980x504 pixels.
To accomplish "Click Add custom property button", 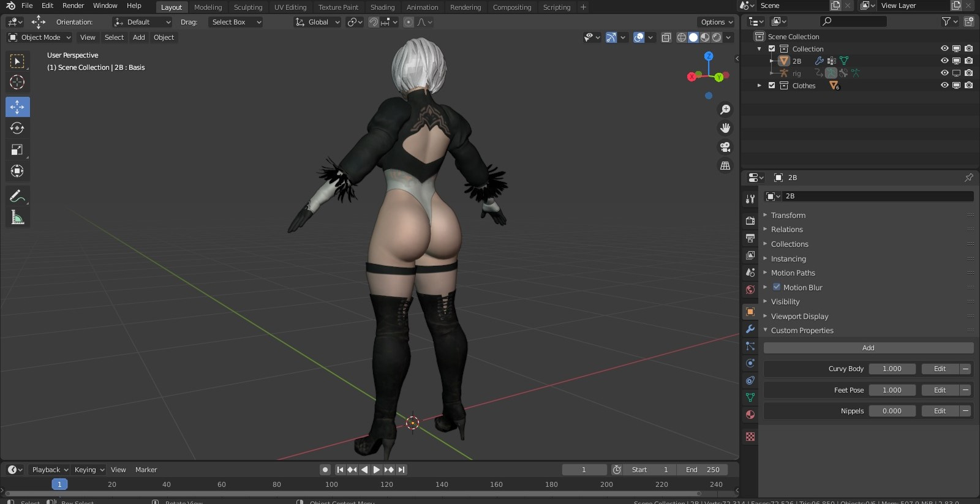I will click(869, 348).
